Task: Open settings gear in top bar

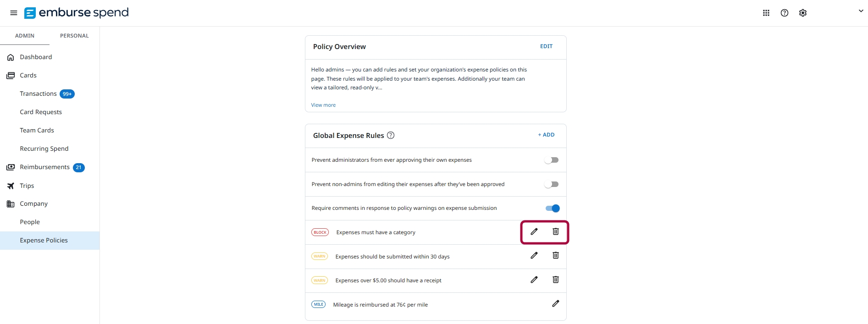Action: click(x=802, y=13)
